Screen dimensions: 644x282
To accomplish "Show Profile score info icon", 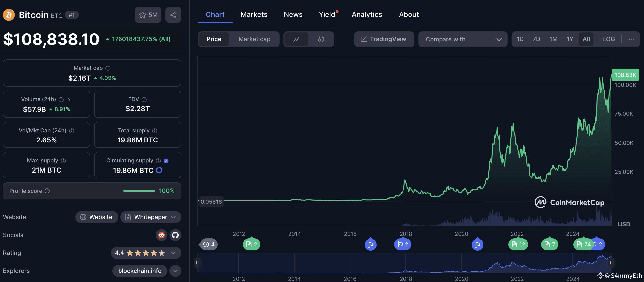I will (x=47, y=191).
